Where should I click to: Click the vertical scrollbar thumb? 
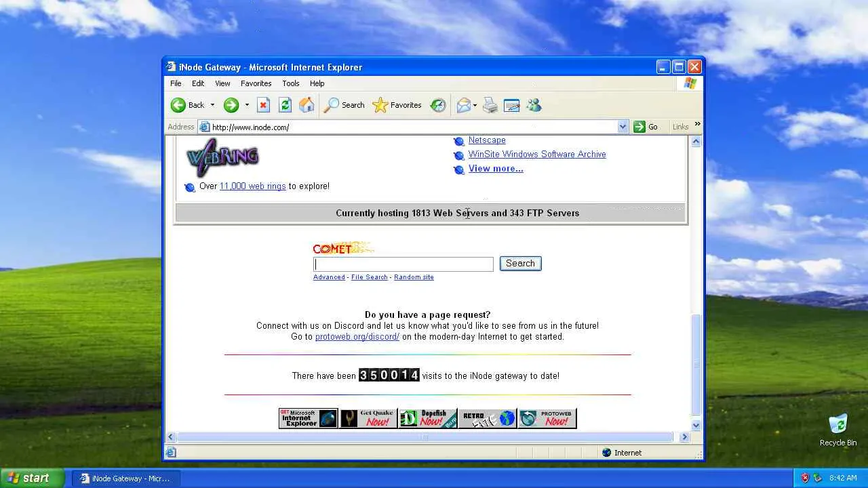pos(696,365)
